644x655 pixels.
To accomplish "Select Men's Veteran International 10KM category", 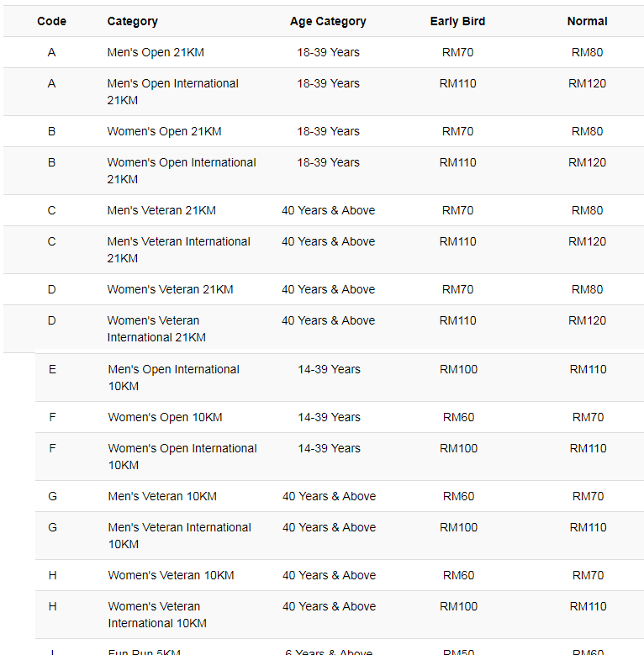I will coord(179,535).
